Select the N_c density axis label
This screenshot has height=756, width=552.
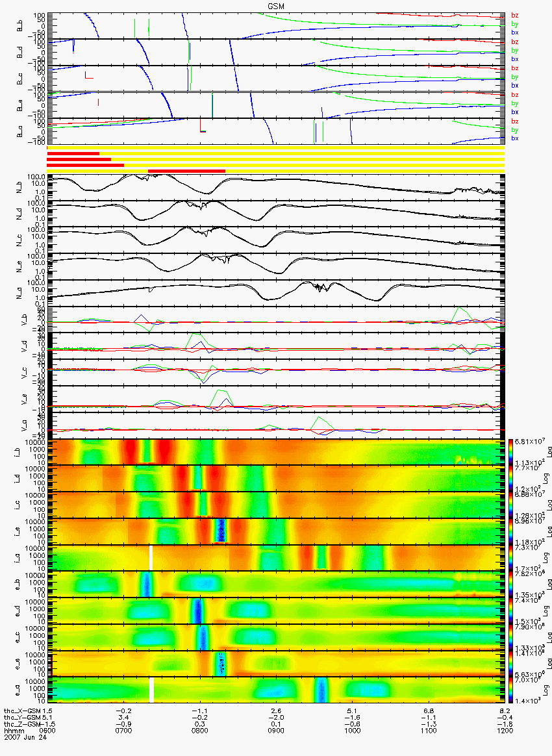click(19, 240)
